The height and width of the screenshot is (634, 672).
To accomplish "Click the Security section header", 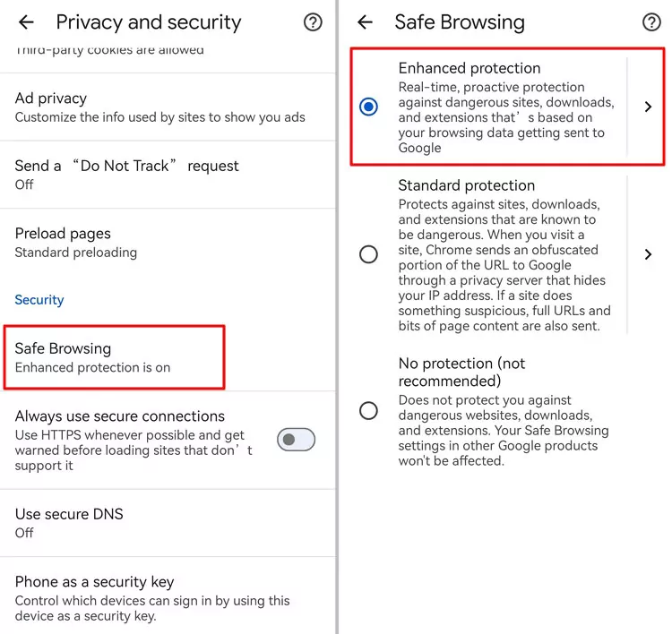I will pyautogui.click(x=39, y=300).
